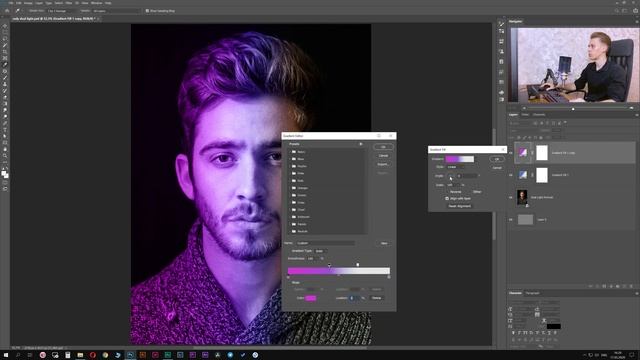Select the Eyedropper tool

(x=5, y=65)
